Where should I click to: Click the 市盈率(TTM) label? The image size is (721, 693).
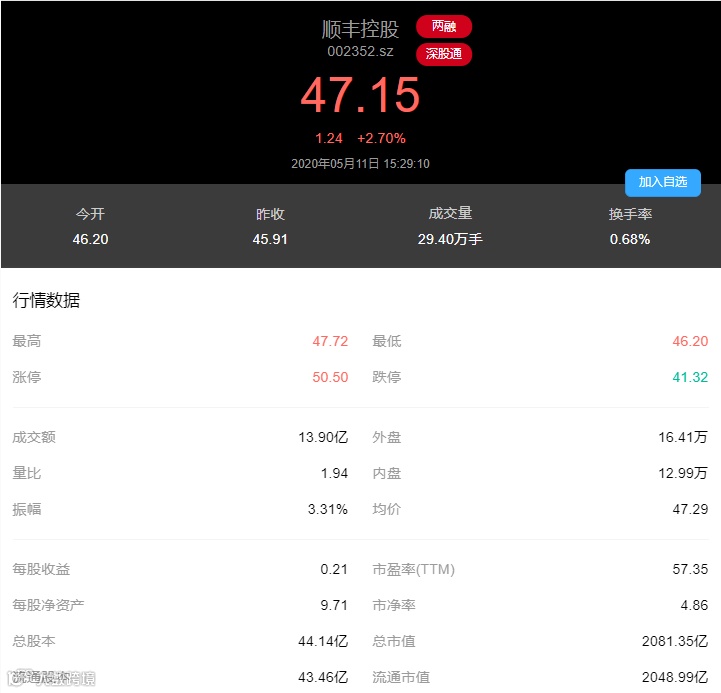tap(413, 569)
